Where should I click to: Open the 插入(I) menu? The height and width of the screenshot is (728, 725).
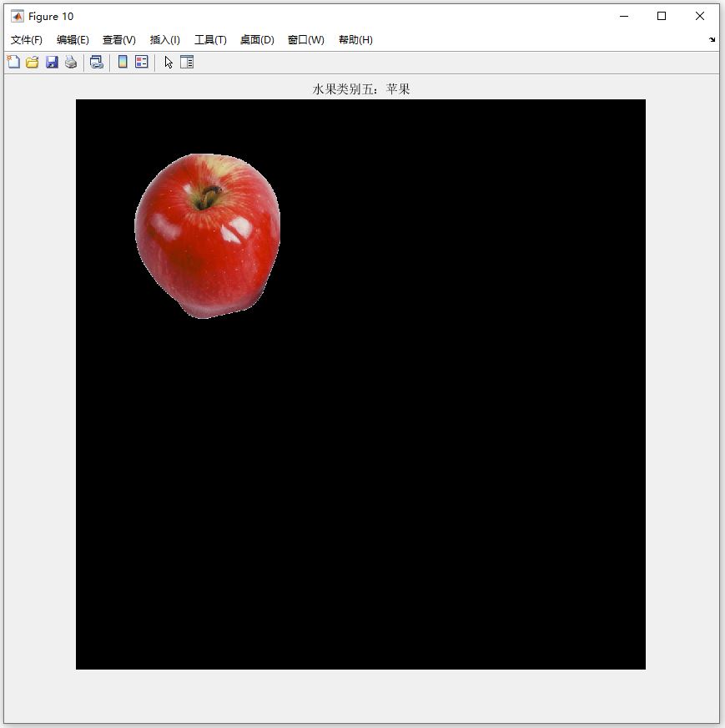pyautogui.click(x=164, y=40)
